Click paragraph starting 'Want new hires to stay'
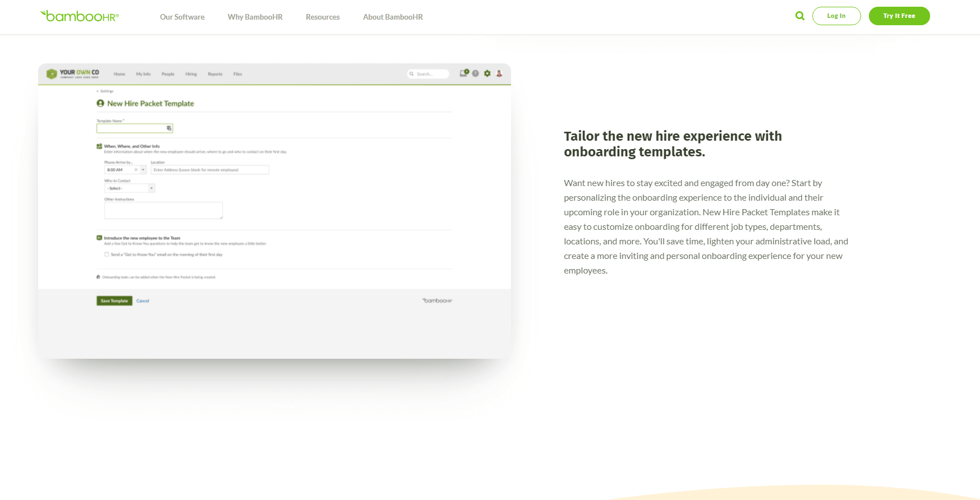Screen dimensions: 980x500 706,226
